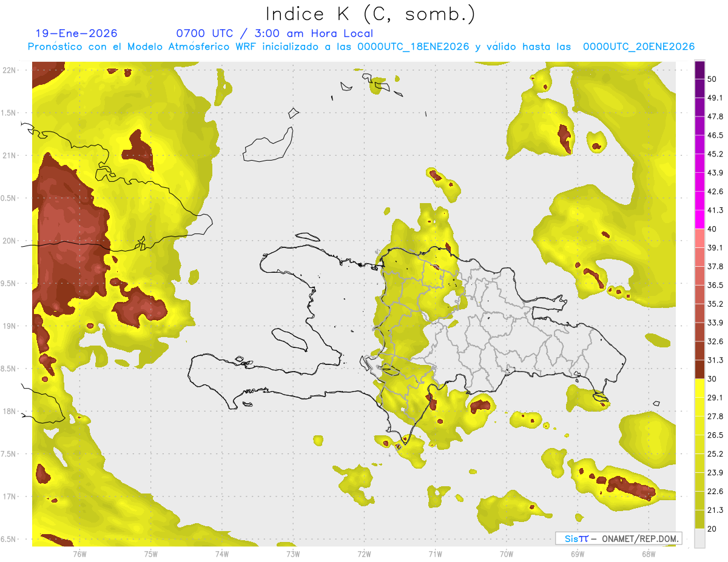
Task: Click the '30' color scale value
Action: (713, 379)
